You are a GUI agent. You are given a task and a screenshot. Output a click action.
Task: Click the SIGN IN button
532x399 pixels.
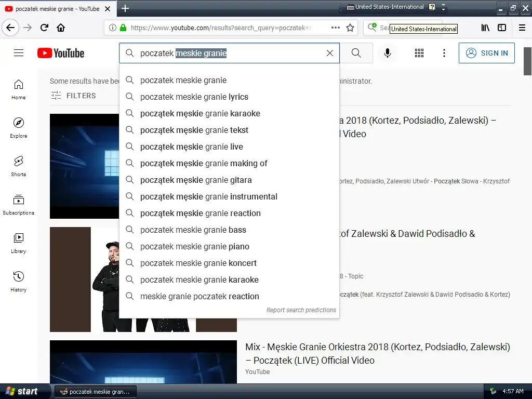[x=486, y=53]
